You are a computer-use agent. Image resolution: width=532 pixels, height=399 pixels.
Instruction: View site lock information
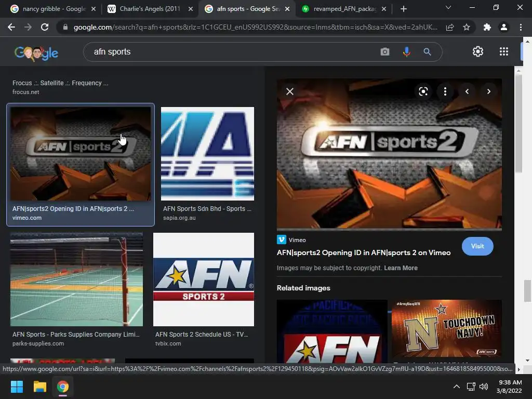click(65, 27)
